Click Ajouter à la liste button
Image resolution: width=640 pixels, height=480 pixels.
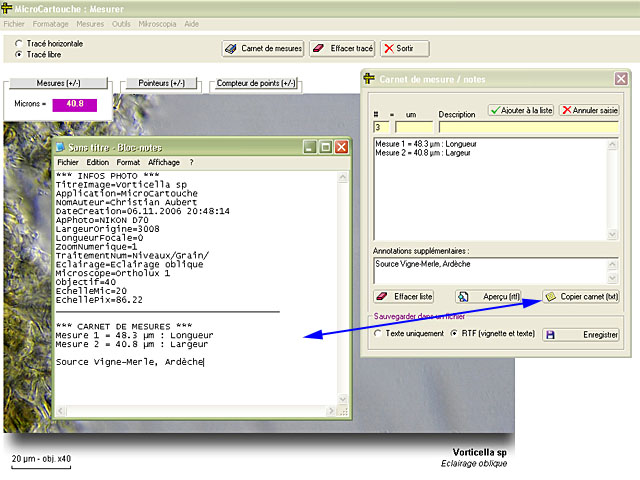click(521, 110)
